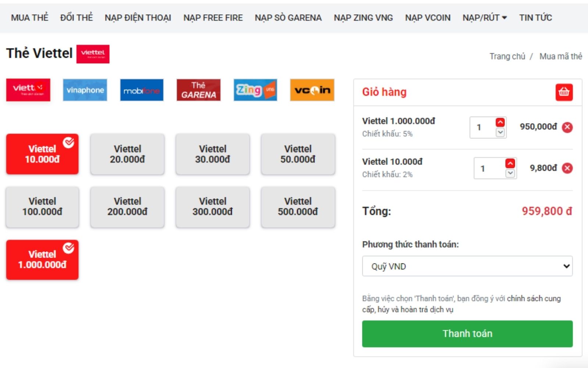Image resolution: width=588 pixels, height=368 pixels.
Task: Open the Quỹ VND payment method dropdown
Action: (x=467, y=266)
